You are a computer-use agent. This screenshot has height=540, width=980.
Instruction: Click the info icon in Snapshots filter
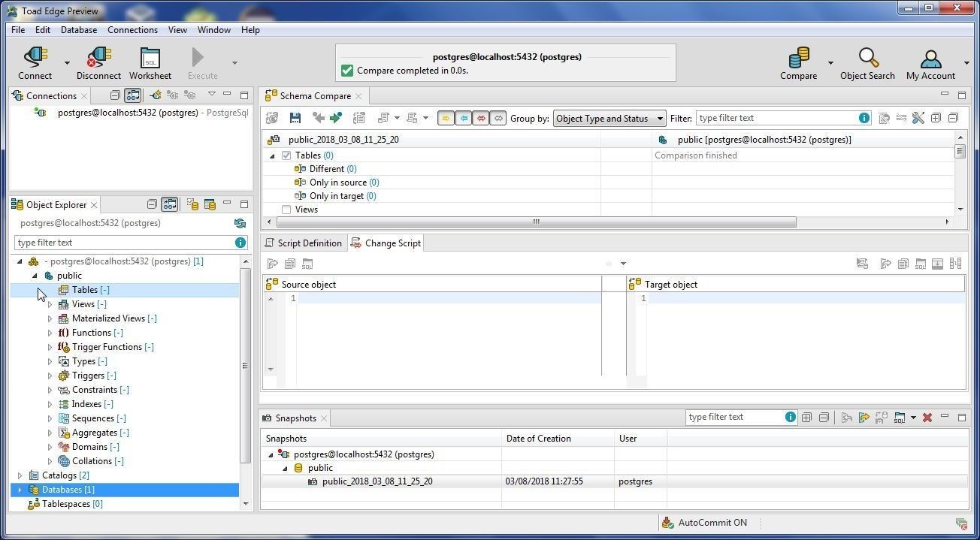[x=791, y=417]
